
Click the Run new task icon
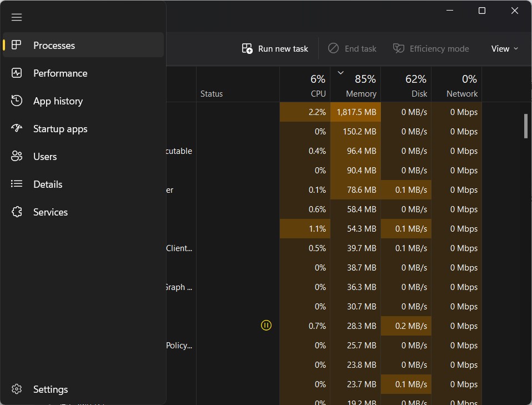[247, 48]
